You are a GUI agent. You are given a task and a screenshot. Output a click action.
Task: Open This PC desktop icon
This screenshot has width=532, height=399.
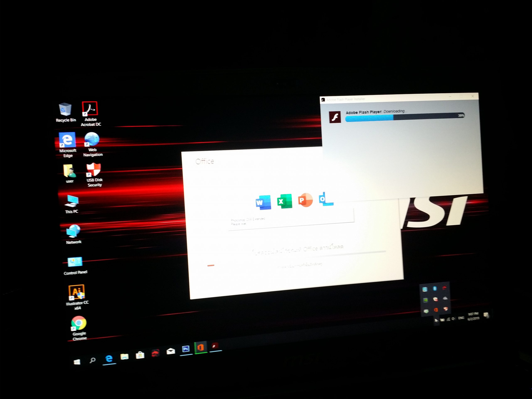pos(72,204)
